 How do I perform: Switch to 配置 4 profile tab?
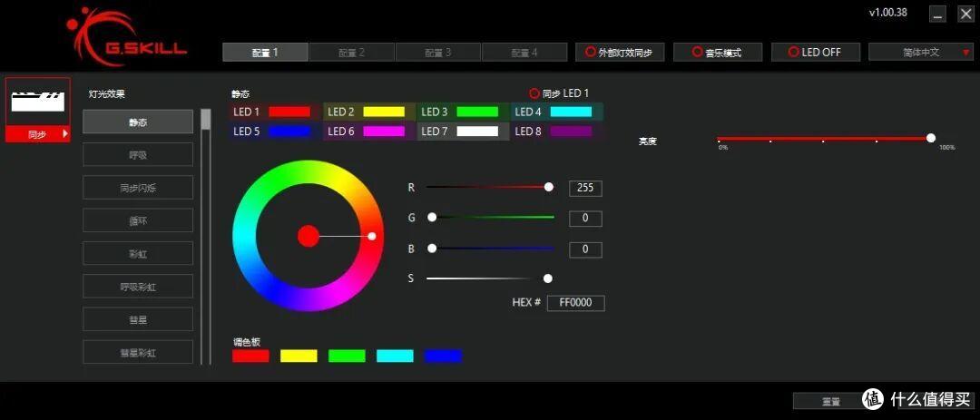tap(524, 53)
